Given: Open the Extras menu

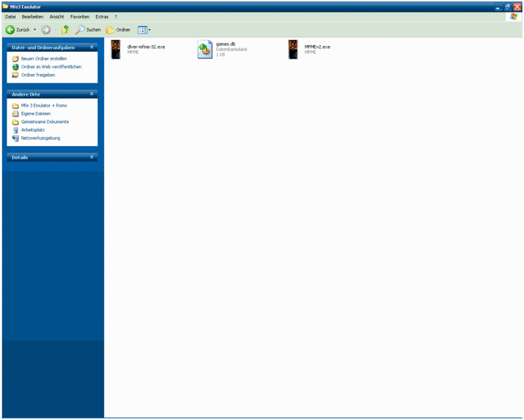Looking at the screenshot, I should click(x=102, y=17).
